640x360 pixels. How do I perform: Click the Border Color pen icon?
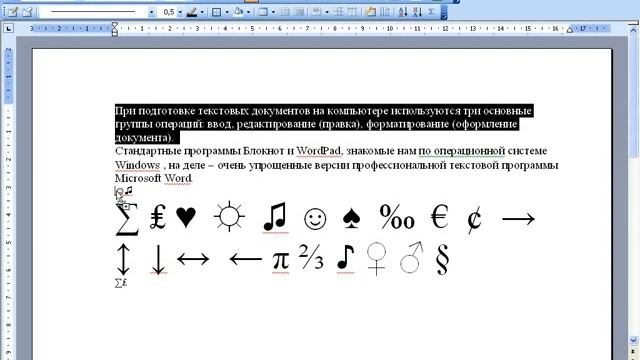coord(191,12)
